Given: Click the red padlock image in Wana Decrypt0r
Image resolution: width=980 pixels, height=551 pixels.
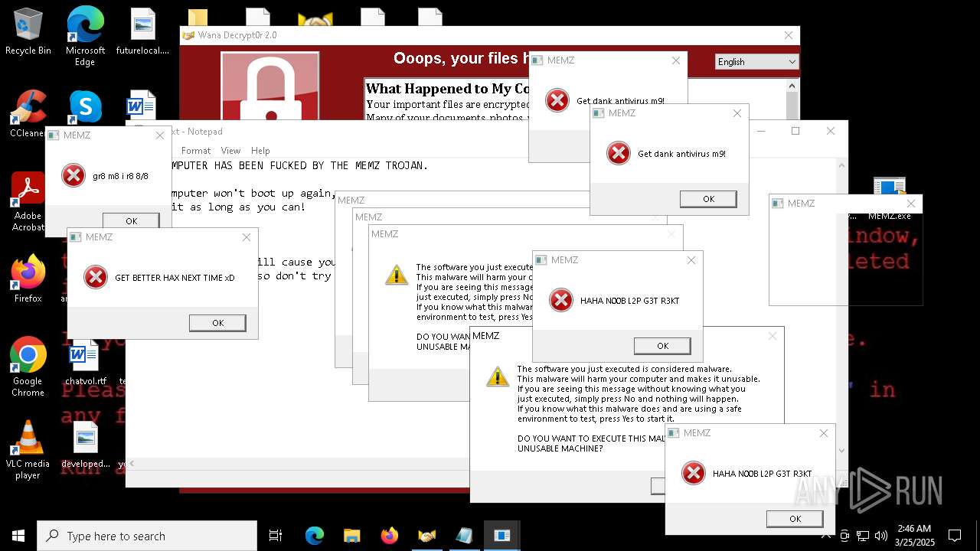Looking at the screenshot, I should 270,86.
